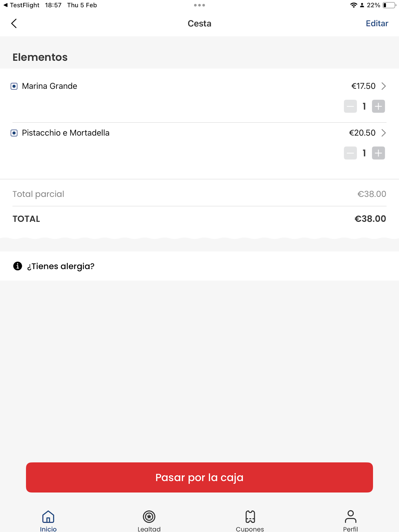The height and width of the screenshot is (532, 399).
Task: Open the Cupones ticket icon
Action: tap(250, 516)
